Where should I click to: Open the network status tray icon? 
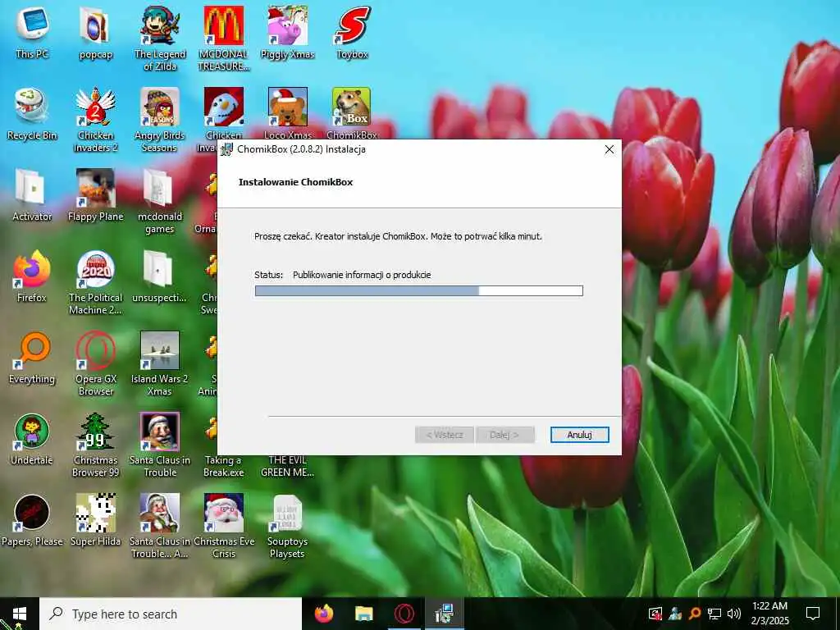point(714,614)
